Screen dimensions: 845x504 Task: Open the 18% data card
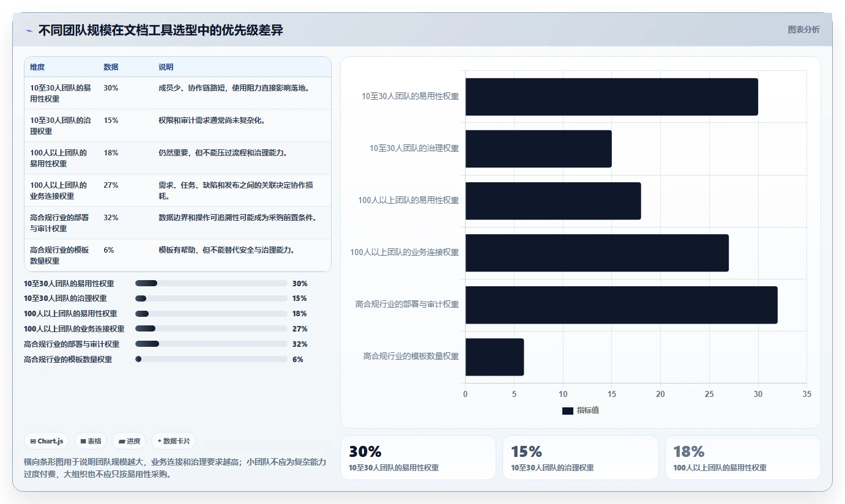(x=743, y=458)
